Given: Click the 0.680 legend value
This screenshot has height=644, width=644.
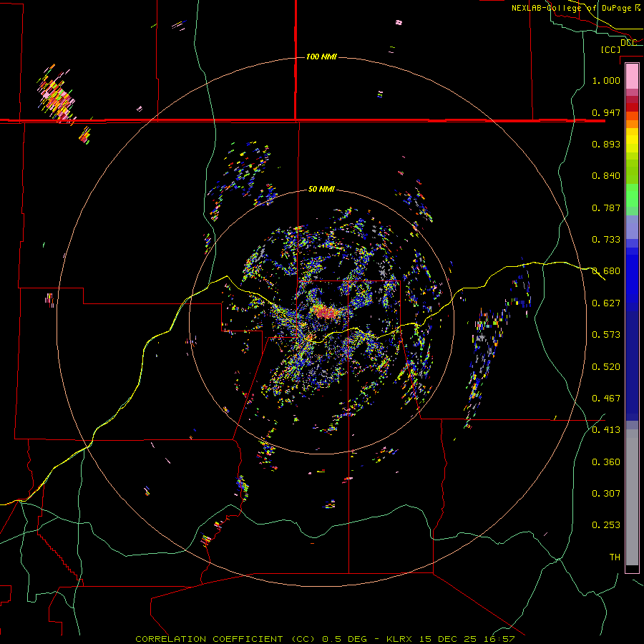Looking at the screenshot, I should point(606,271).
